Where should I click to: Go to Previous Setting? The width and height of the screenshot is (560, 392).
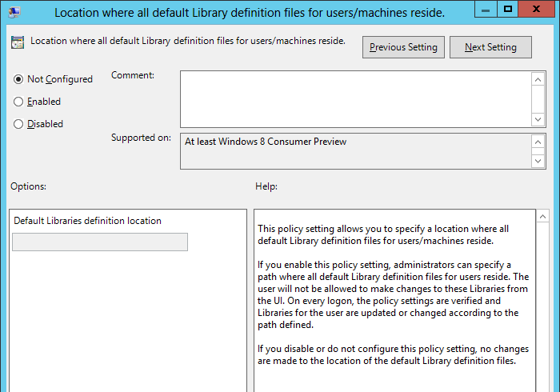pos(403,47)
